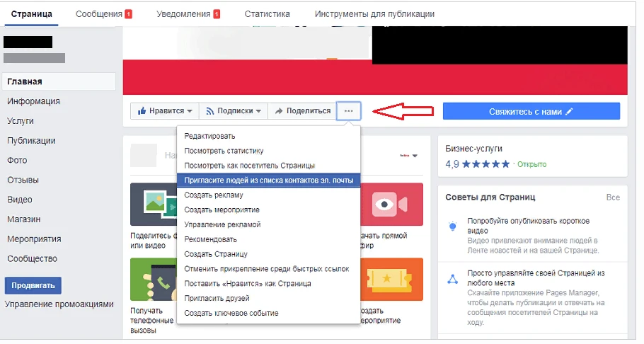This screenshot has height=344, width=644.
Task: Click the Открыто status link
Action: point(531,164)
